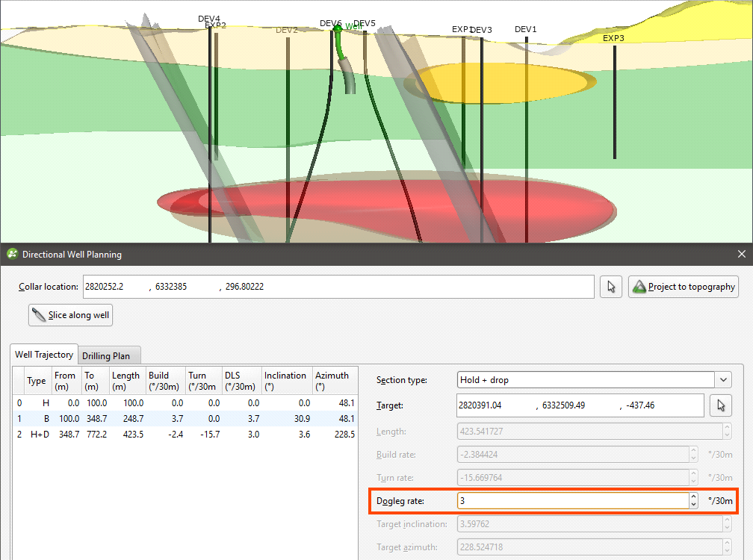Click the Project to topography button

[x=684, y=287]
